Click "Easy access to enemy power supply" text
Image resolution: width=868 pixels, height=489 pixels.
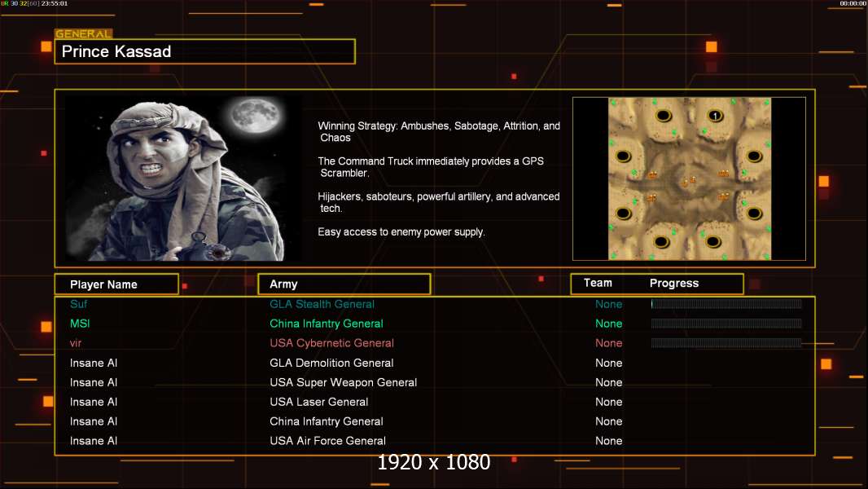(x=401, y=232)
